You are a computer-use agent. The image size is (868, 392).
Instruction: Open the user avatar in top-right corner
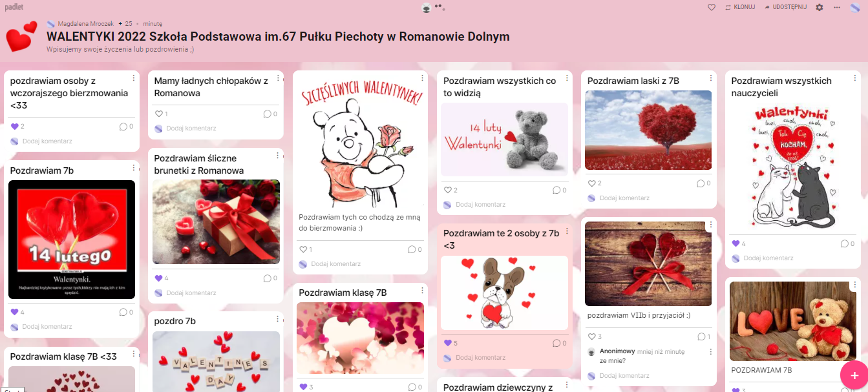[x=855, y=7]
